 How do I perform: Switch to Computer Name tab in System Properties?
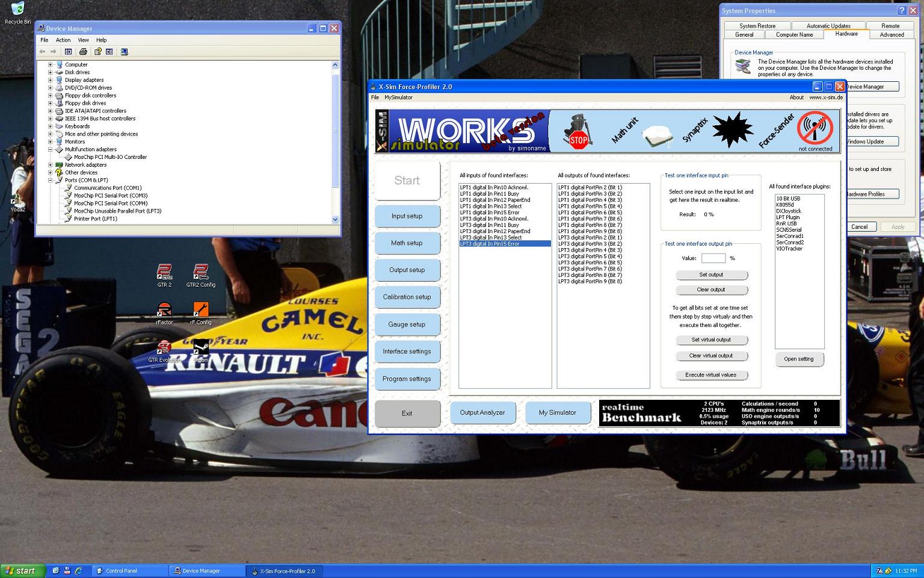pyautogui.click(x=794, y=35)
